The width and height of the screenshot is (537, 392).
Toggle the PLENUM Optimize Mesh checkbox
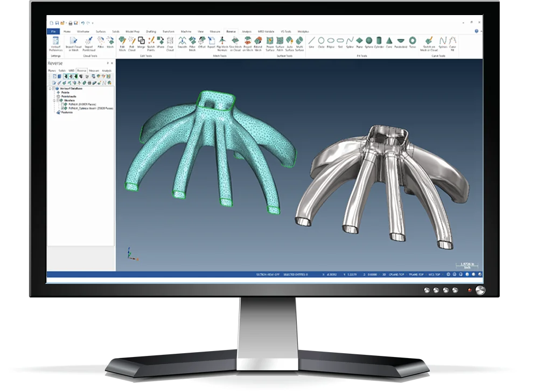pyautogui.click(x=62, y=108)
